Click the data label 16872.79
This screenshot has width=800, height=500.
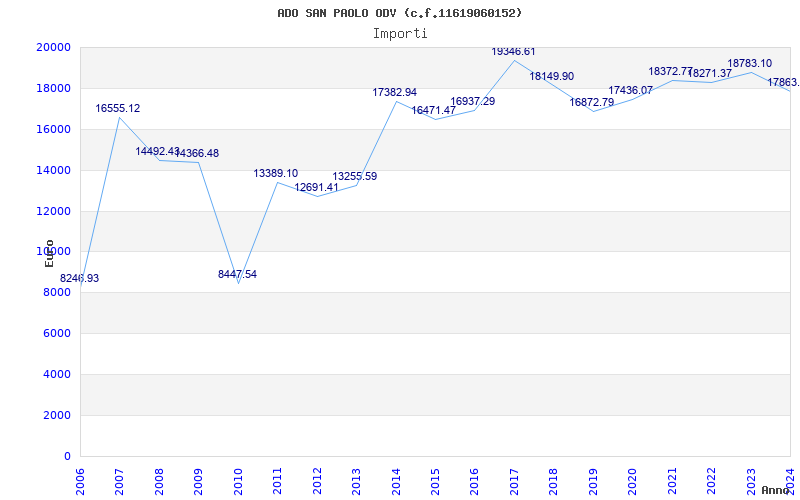(591, 102)
